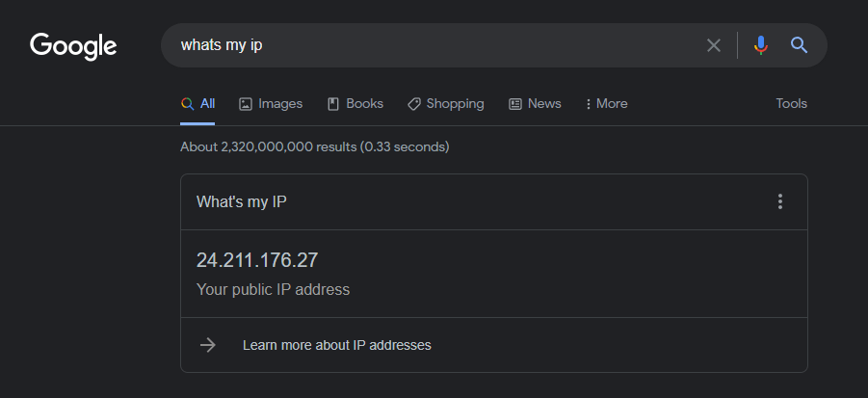Click the Shopping tab label
This screenshot has width=868, height=398.
[455, 104]
